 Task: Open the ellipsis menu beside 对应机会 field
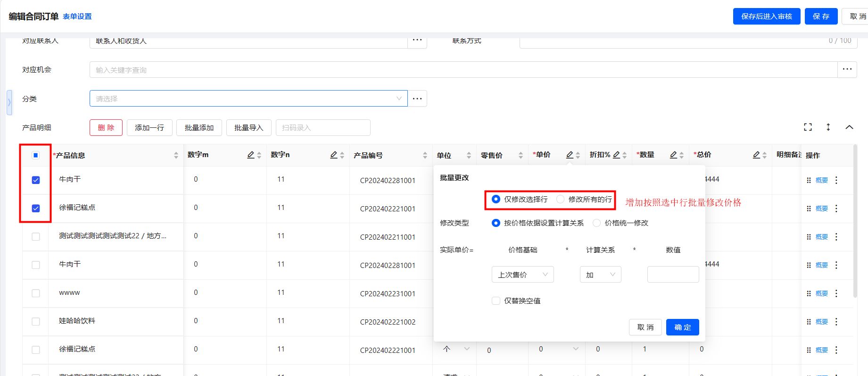(847, 69)
